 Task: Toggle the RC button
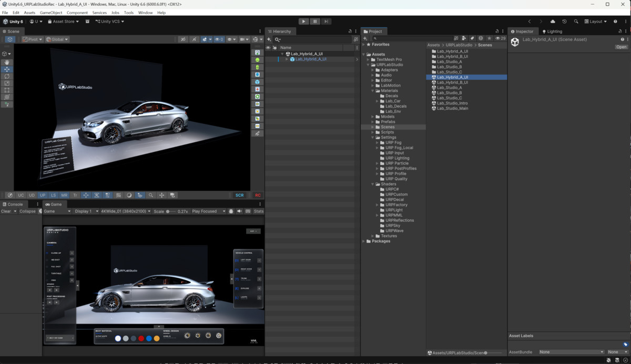coord(258,195)
